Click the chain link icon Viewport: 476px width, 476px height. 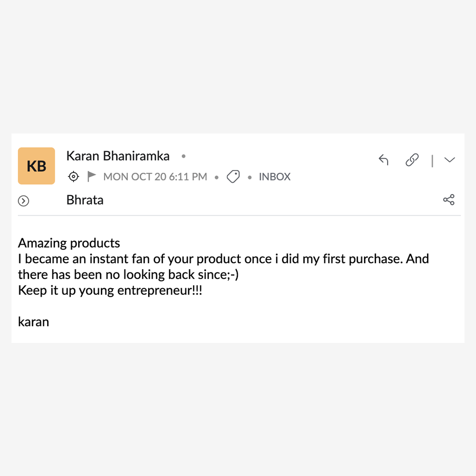click(412, 160)
